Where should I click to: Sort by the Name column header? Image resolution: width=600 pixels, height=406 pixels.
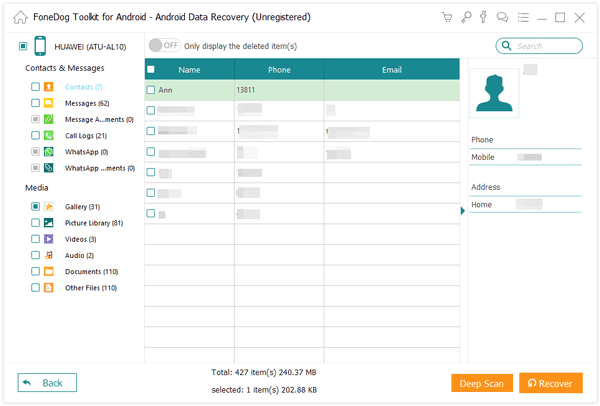pos(189,70)
